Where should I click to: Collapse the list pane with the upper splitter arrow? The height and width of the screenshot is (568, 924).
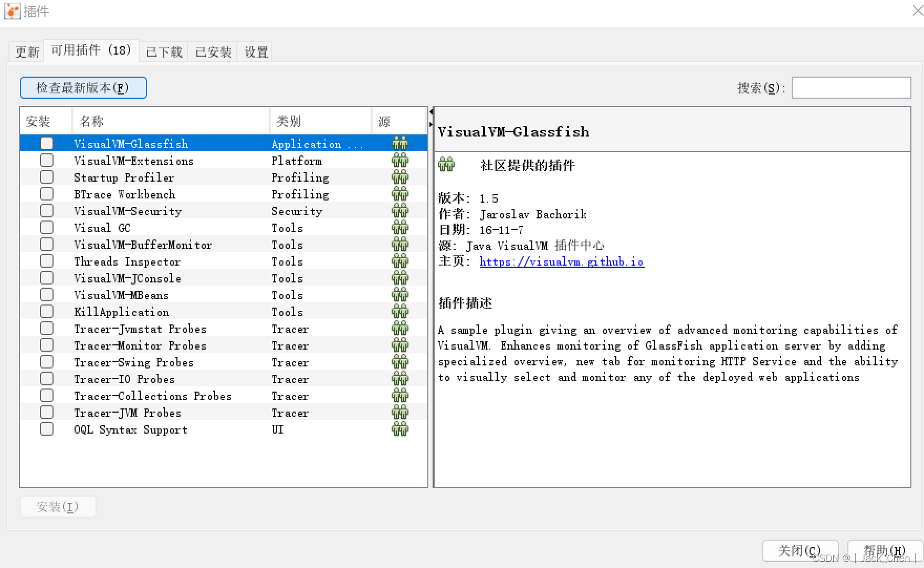click(x=431, y=111)
